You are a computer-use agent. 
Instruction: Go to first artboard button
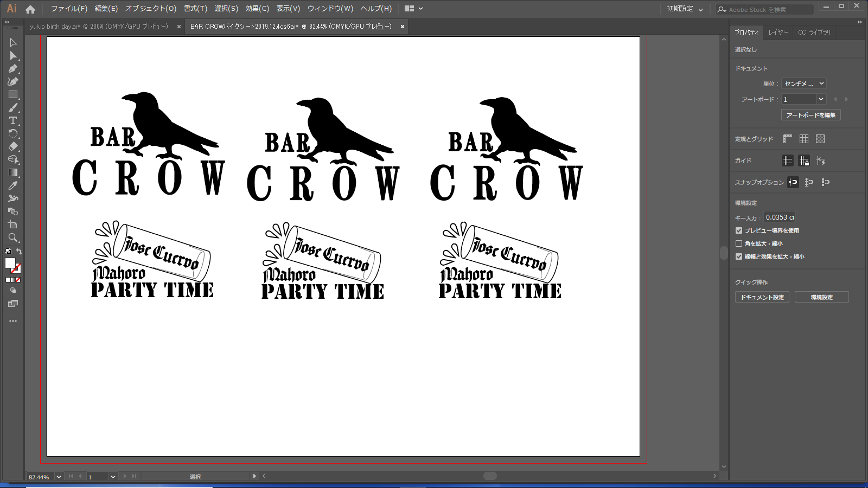pos(71,476)
